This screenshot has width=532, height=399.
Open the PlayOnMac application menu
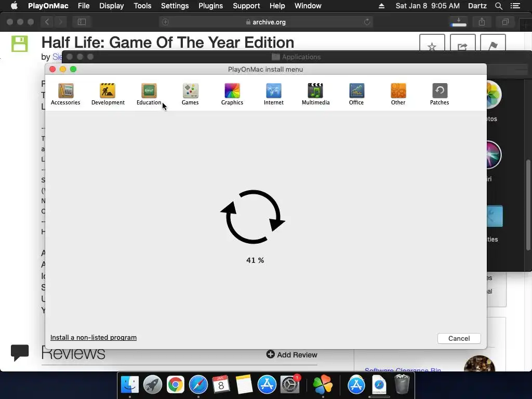point(48,6)
